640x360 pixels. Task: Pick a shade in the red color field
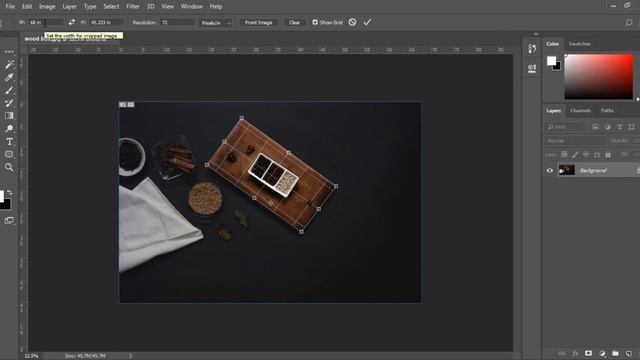pyautogui.click(x=598, y=77)
